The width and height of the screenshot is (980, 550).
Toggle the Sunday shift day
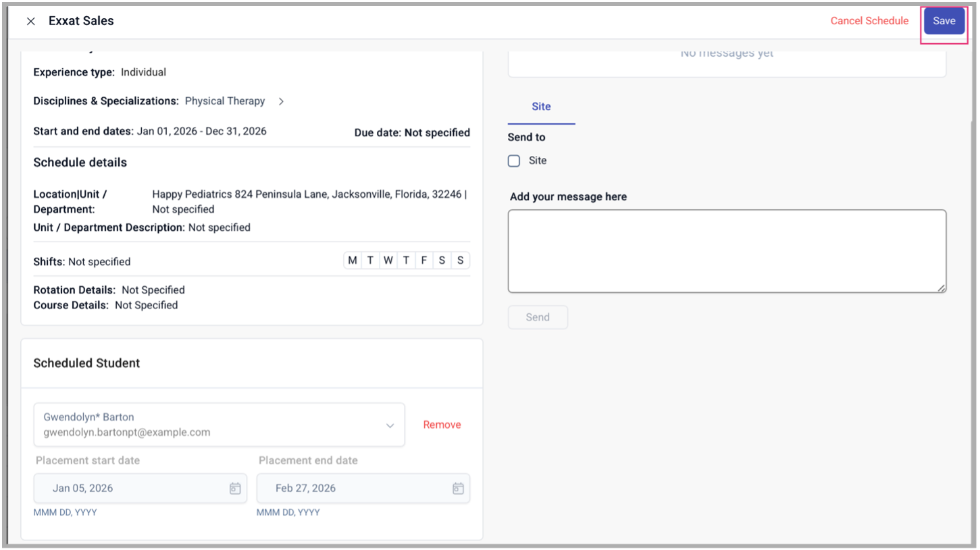click(460, 260)
